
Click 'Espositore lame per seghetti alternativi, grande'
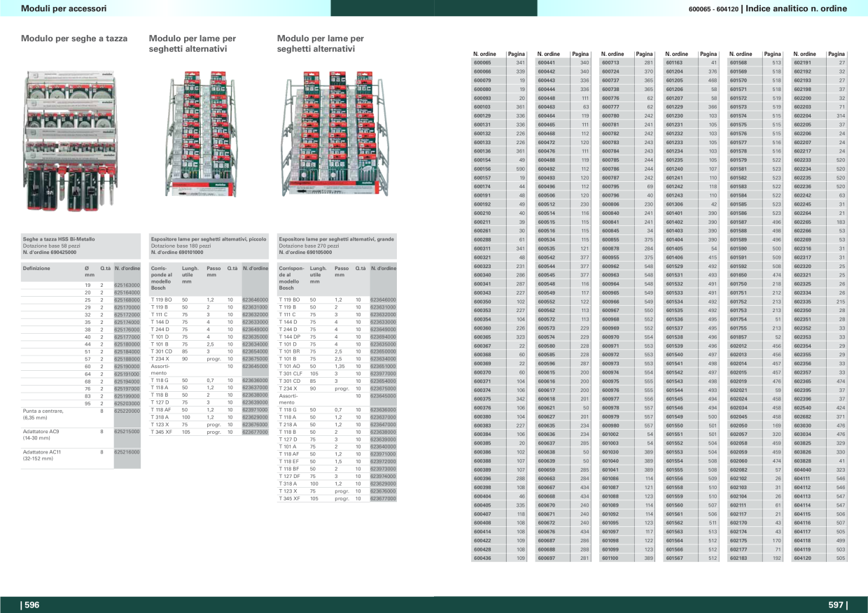point(337,239)
